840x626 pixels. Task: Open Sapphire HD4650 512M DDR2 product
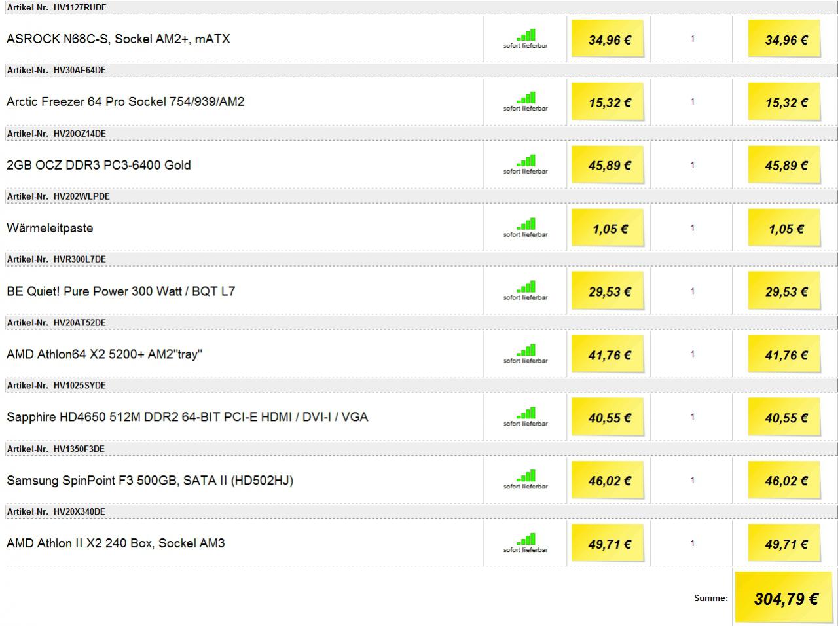coord(187,417)
